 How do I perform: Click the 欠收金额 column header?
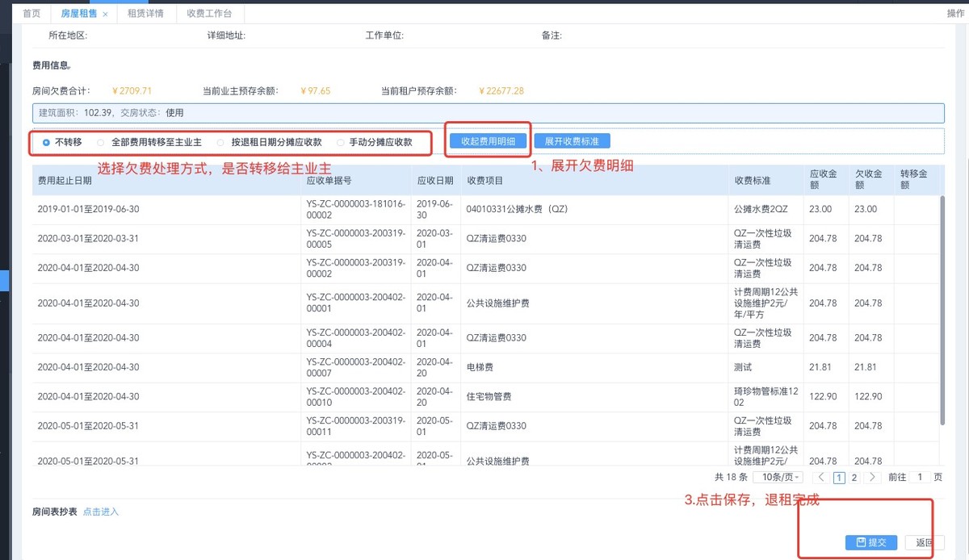(870, 181)
